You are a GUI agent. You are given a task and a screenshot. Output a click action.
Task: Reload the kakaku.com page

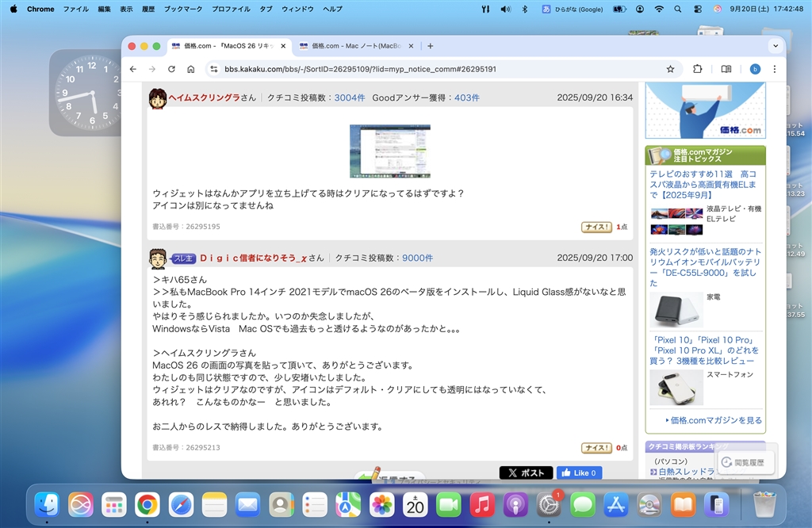(x=171, y=69)
